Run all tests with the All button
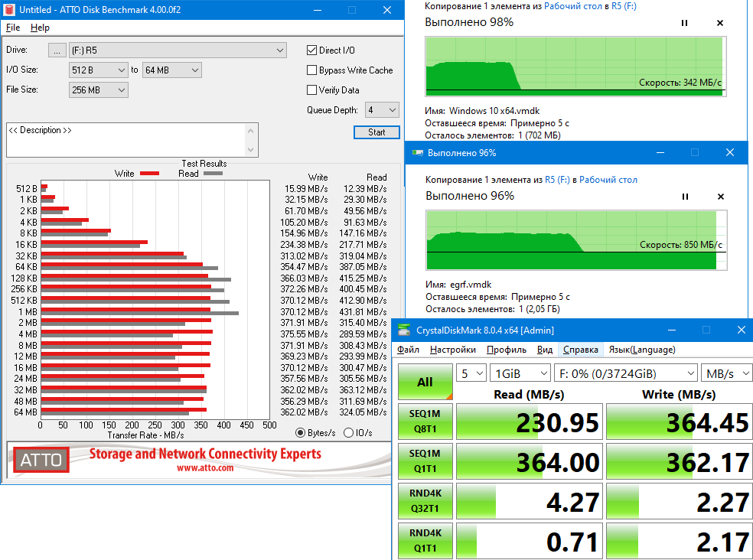The height and width of the screenshot is (560, 753). 425,382
